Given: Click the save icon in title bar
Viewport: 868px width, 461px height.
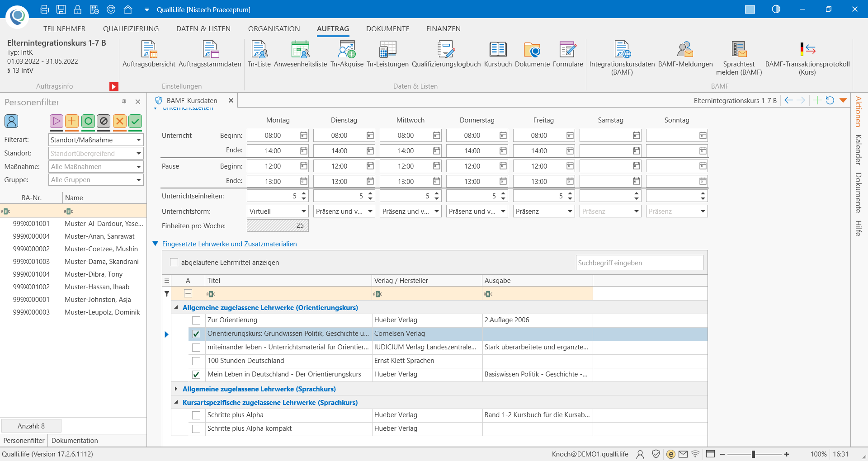Looking at the screenshot, I should 61,9.
